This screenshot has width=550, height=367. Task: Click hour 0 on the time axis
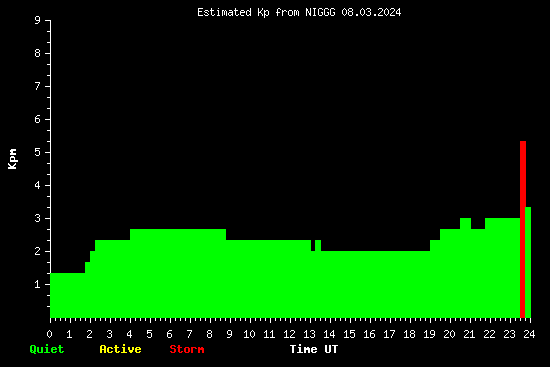(x=49, y=334)
